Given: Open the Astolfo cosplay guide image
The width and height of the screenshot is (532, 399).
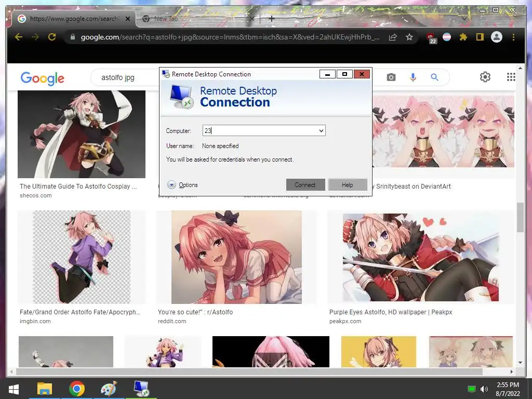Looking at the screenshot, I should (x=82, y=134).
